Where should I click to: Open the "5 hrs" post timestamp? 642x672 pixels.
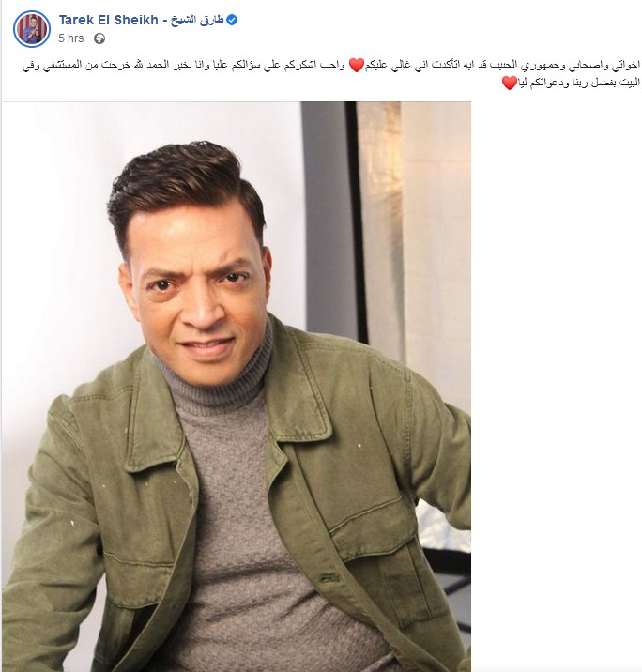pyautogui.click(x=70, y=38)
